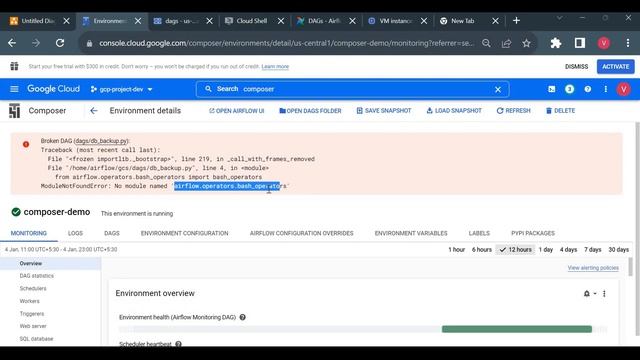
Task: Click the error icon in Broken DAG banner
Action: [x=26, y=144]
